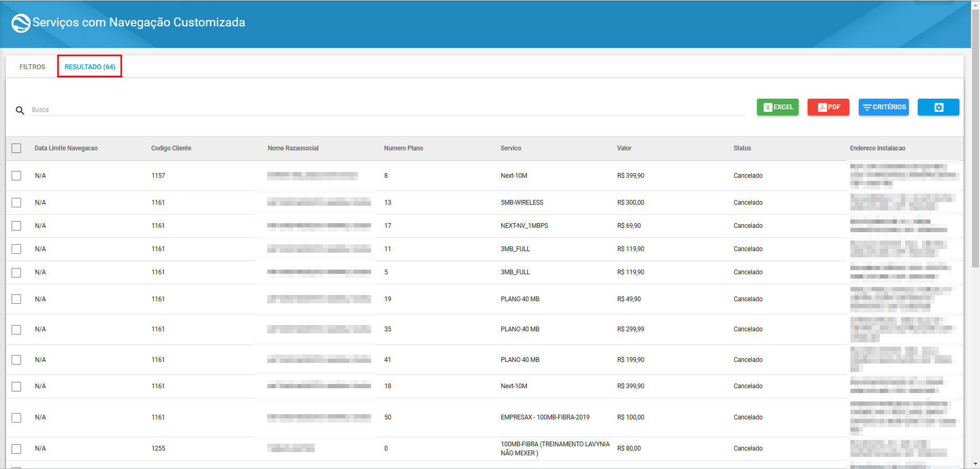Switch to the Filtros tab

click(x=32, y=67)
